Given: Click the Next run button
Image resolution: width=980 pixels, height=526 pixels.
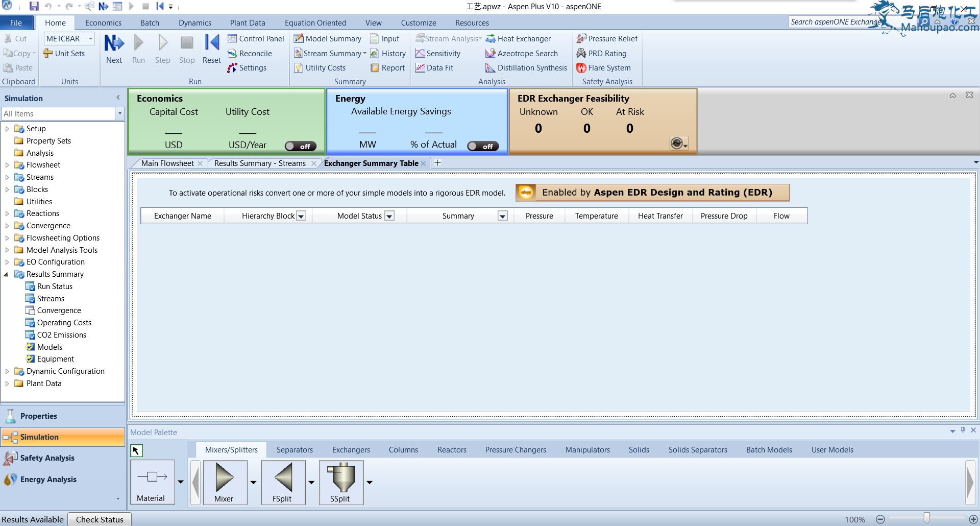Looking at the screenshot, I should (114, 49).
